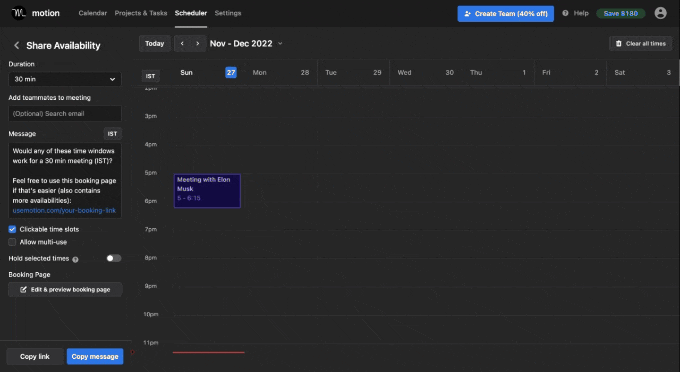Select the Scheduler tab
Image resolution: width=680 pixels, height=372 pixels.
click(x=191, y=13)
